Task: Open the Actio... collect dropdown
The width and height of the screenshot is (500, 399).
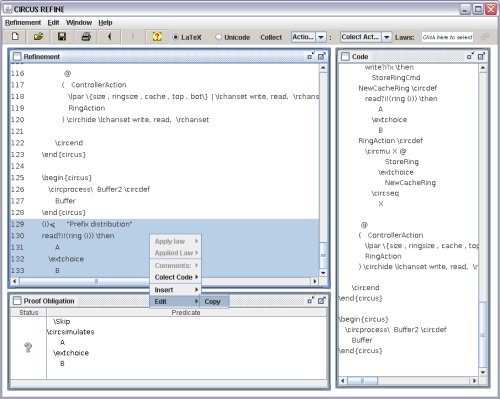Action: click(x=321, y=37)
